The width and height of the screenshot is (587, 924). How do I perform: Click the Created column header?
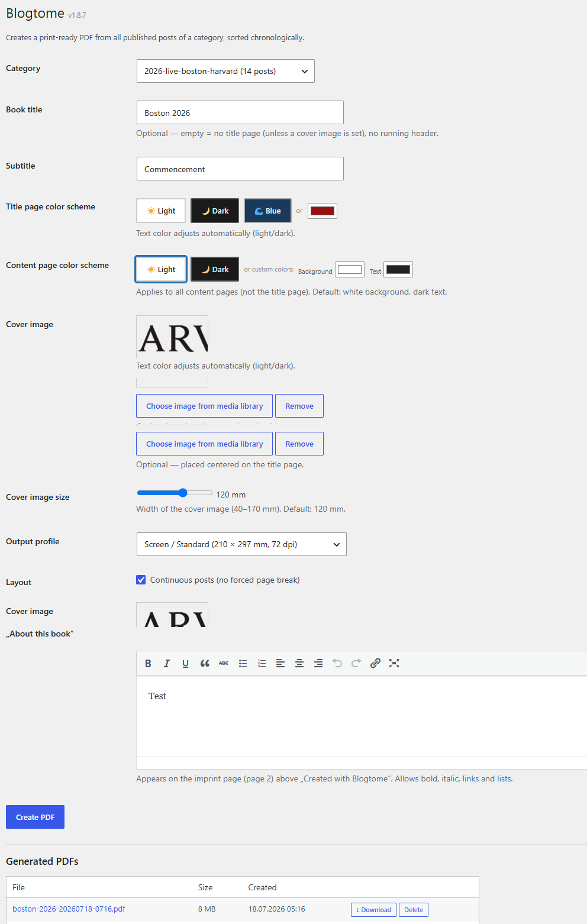click(x=262, y=887)
